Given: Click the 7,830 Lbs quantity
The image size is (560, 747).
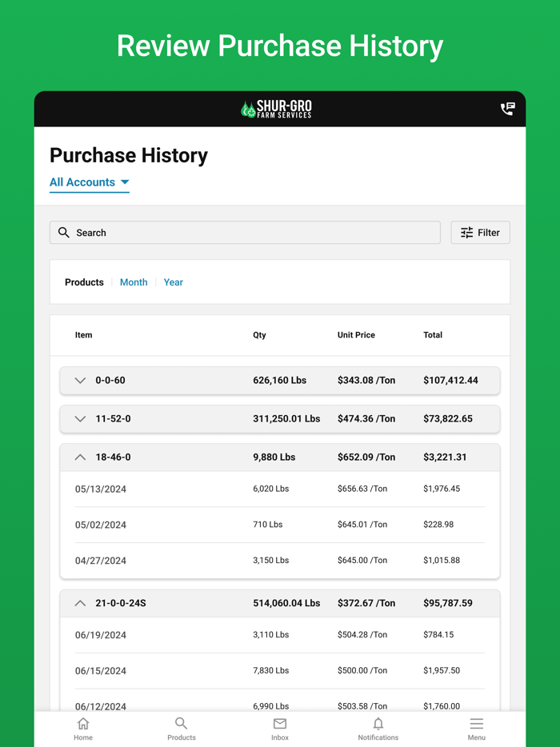Looking at the screenshot, I should coord(270,670).
